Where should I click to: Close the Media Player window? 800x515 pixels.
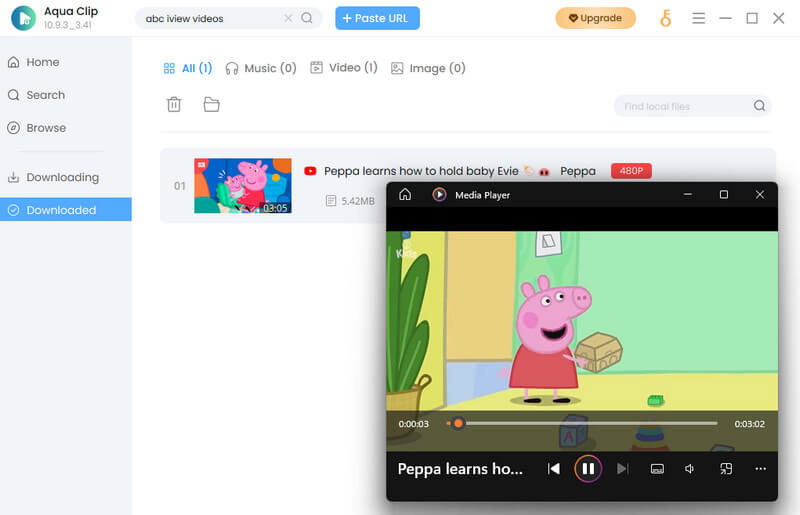point(760,194)
